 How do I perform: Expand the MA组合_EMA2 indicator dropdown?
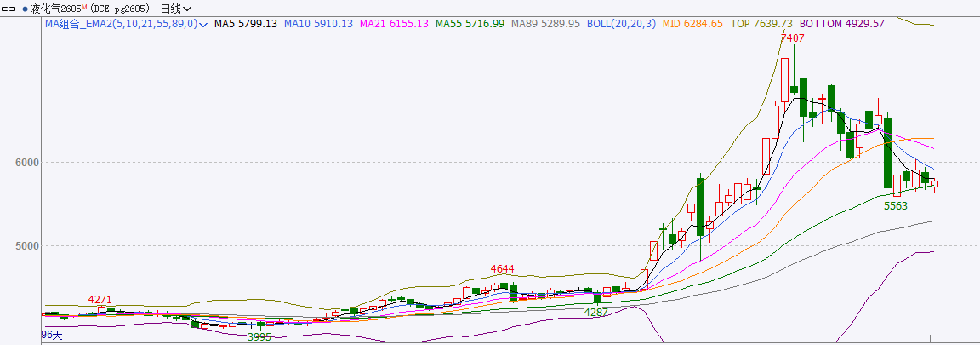pyautogui.click(x=202, y=25)
